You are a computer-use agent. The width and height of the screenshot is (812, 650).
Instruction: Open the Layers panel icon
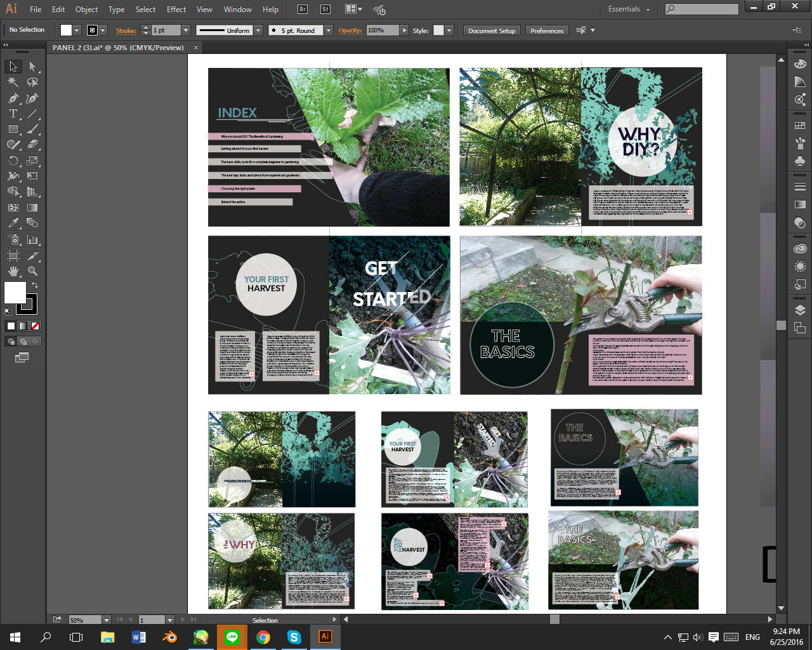pyautogui.click(x=800, y=310)
